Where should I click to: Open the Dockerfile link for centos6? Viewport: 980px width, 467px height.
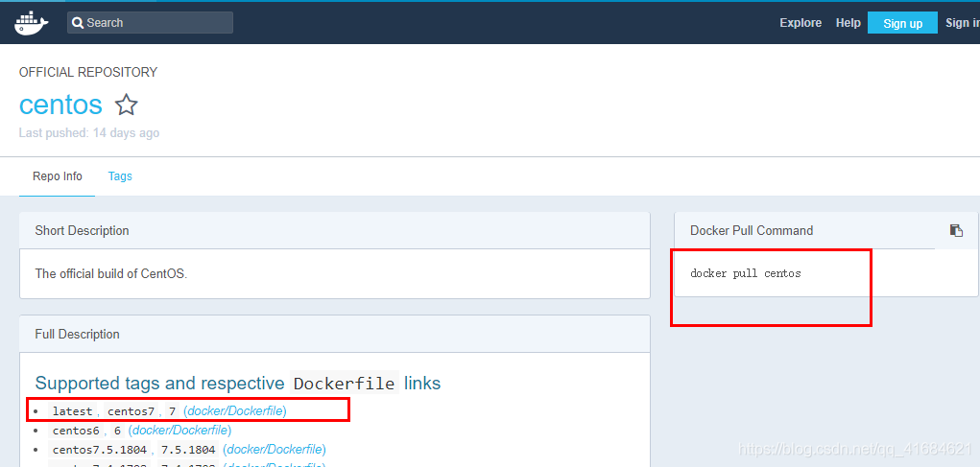[180, 431]
